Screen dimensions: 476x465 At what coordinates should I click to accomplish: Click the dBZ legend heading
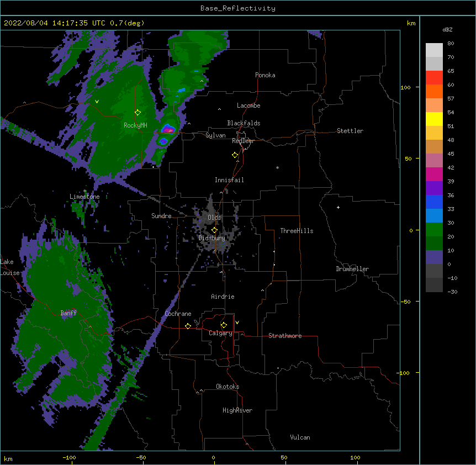447,29
